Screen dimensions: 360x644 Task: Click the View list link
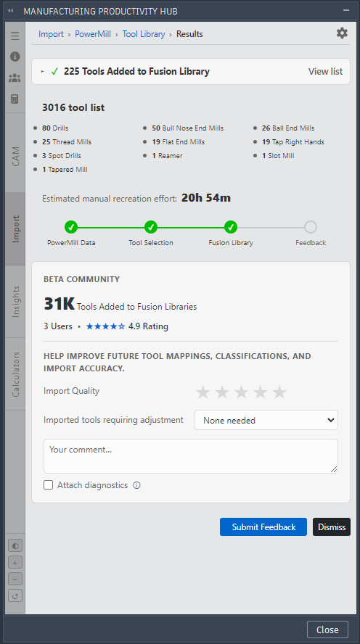point(325,72)
